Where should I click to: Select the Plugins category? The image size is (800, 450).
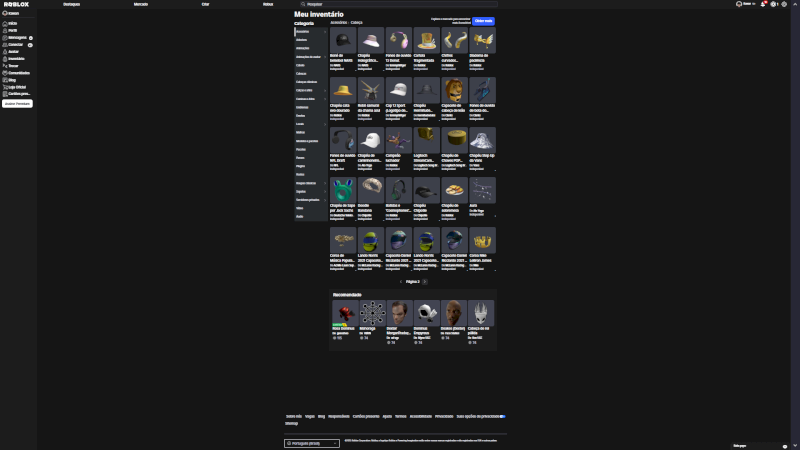pyautogui.click(x=301, y=166)
